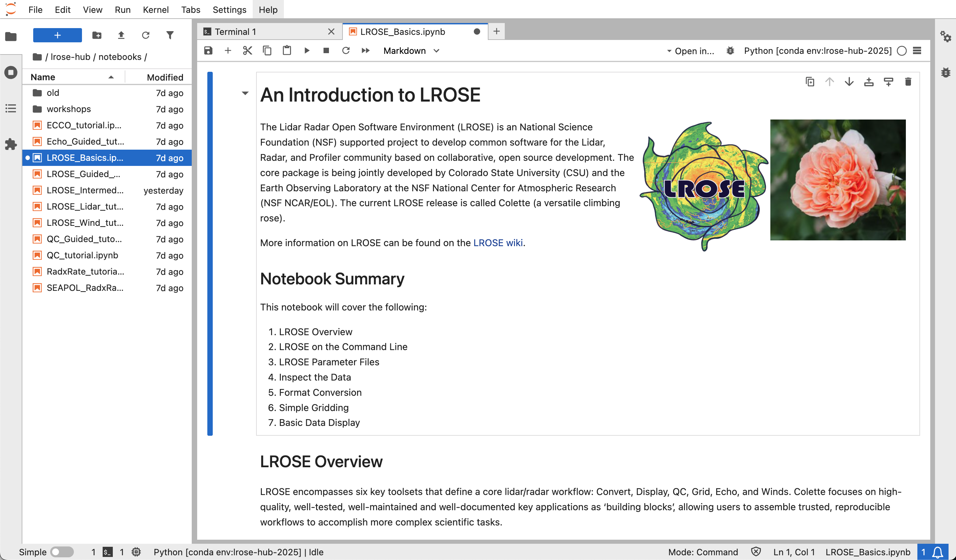The width and height of the screenshot is (956, 560).
Task: Delete the active cell with trash icon
Action: (908, 82)
